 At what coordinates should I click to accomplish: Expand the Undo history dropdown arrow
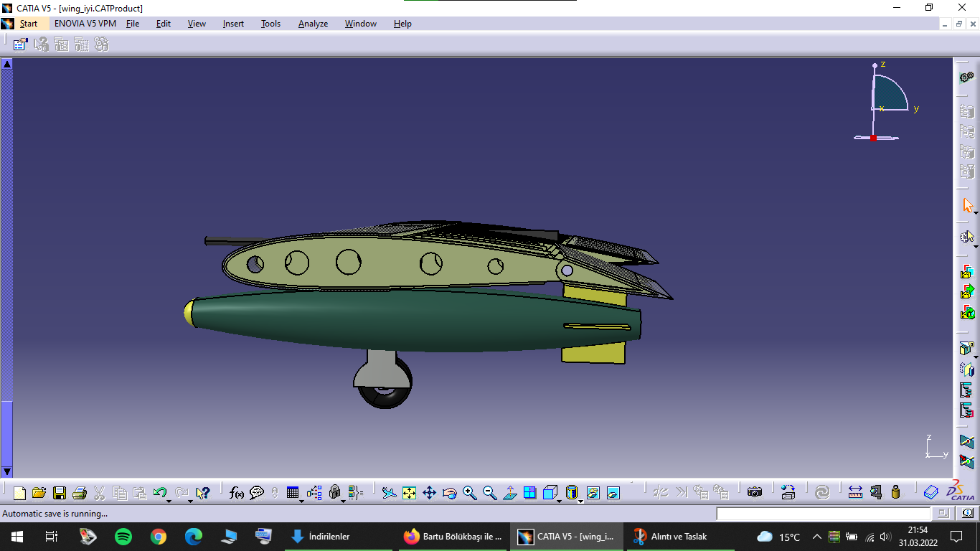click(x=169, y=500)
